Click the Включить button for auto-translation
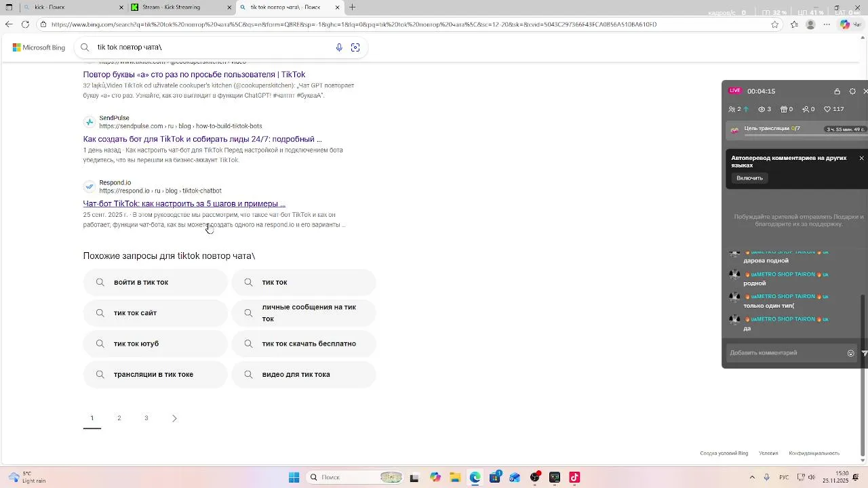The image size is (868, 488). click(749, 178)
